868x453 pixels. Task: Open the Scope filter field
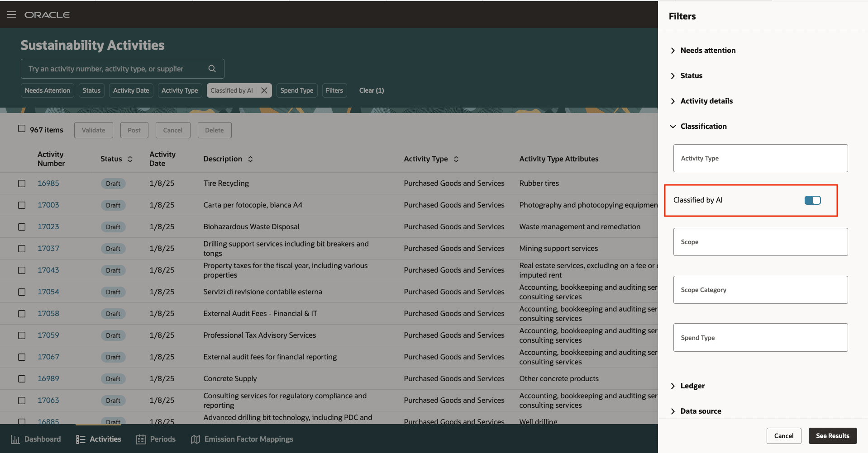point(760,242)
